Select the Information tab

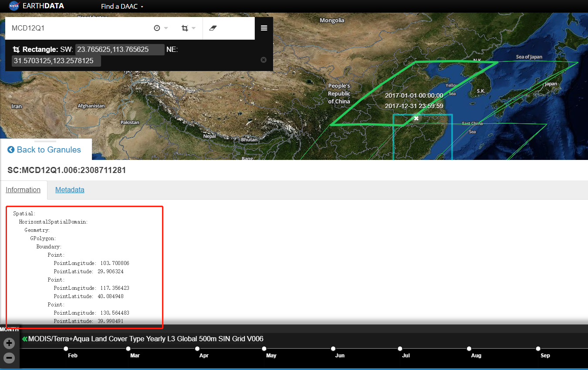tap(23, 190)
